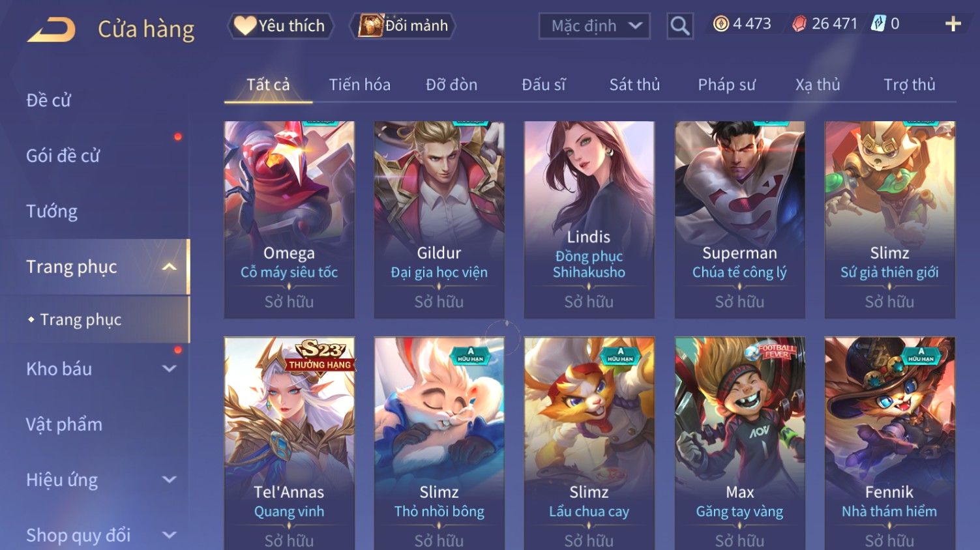Switch to the Sát thủ tab
980x550 pixels.
pyautogui.click(x=634, y=85)
